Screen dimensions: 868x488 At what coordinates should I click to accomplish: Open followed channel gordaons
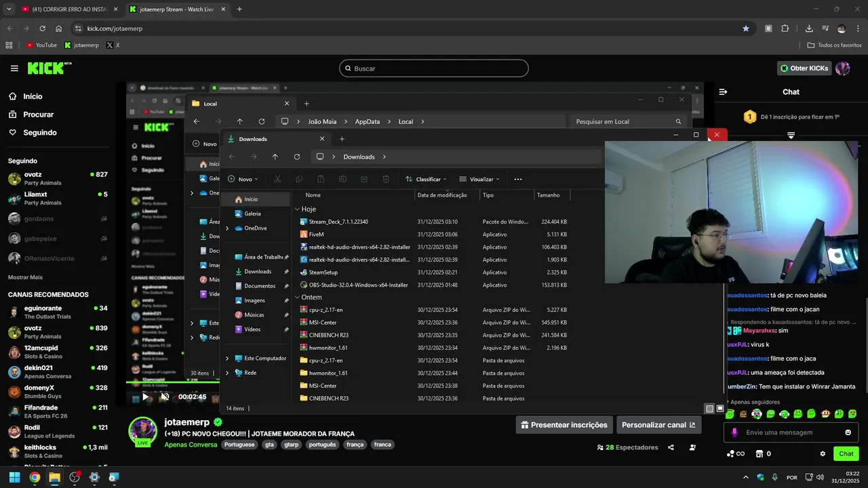click(58, 218)
